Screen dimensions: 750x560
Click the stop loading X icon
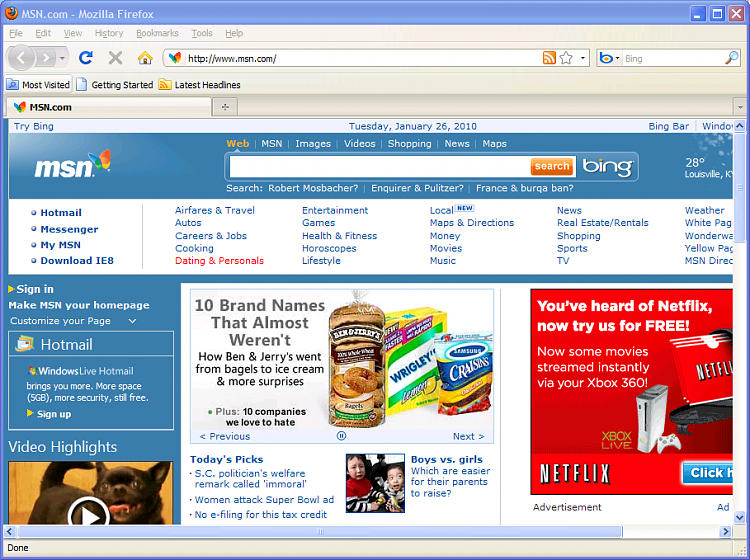tap(115, 58)
